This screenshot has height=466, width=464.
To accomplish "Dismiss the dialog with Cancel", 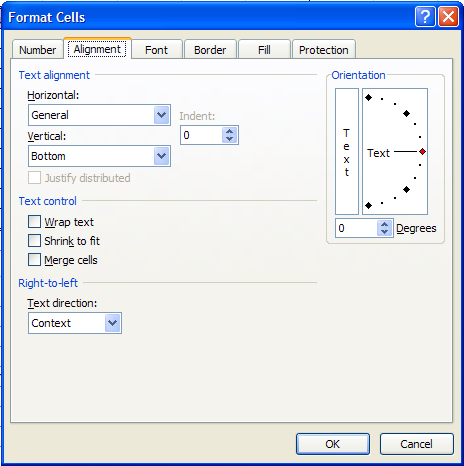I will tap(417, 444).
